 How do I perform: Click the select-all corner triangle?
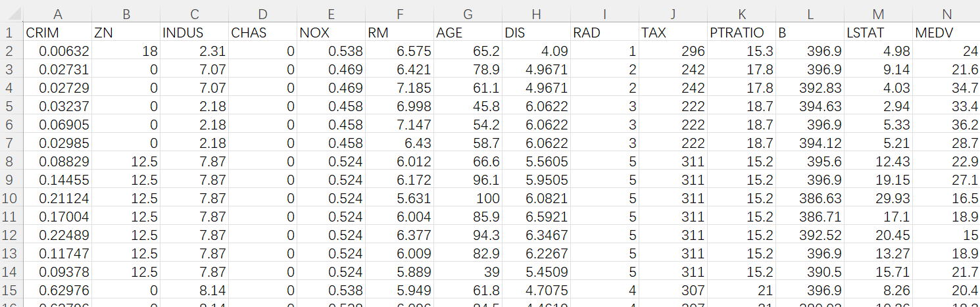[x=11, y=14]
